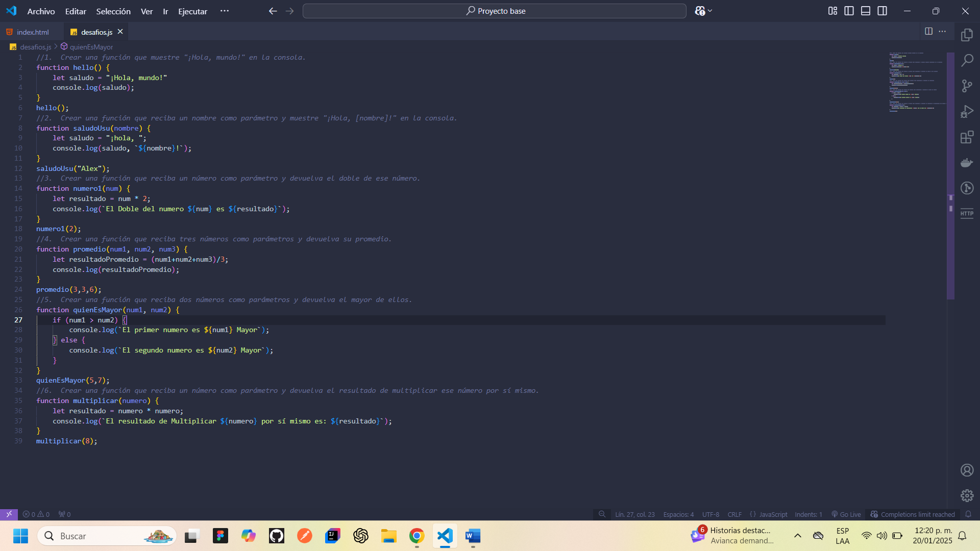Viewport: 980px width, 551px height.
Task: Open Run and Debug view
Action: (967, 111)
